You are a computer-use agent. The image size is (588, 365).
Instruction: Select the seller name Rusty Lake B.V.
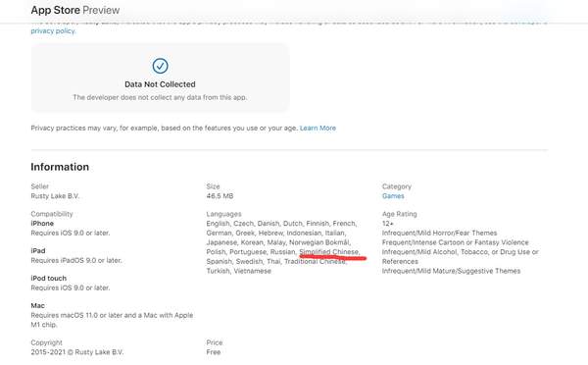[55, 196]
